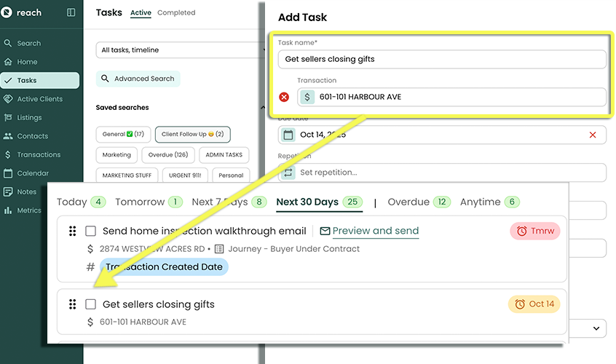Click the calendar icon beside due date
The image size is (616, 364).
(x=288, y=135)
